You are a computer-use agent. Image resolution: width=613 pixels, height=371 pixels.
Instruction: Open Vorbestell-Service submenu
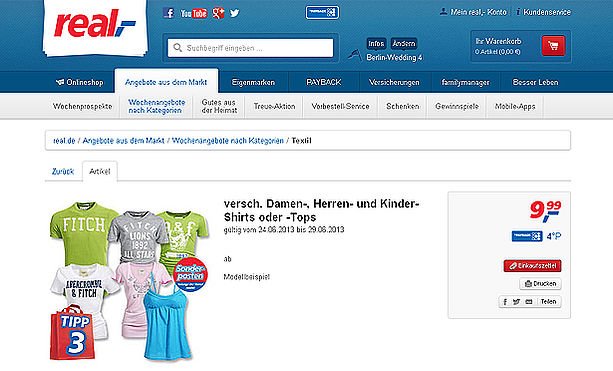[341, 106]
